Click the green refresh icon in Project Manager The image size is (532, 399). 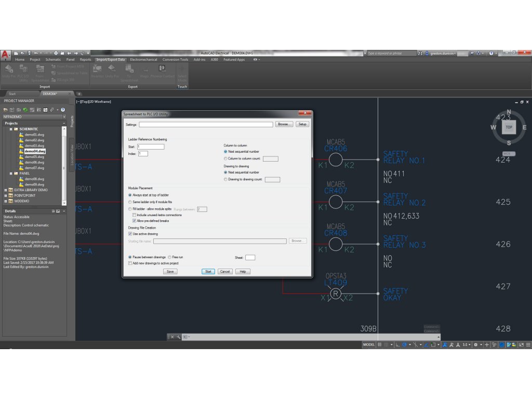point(25,110)
